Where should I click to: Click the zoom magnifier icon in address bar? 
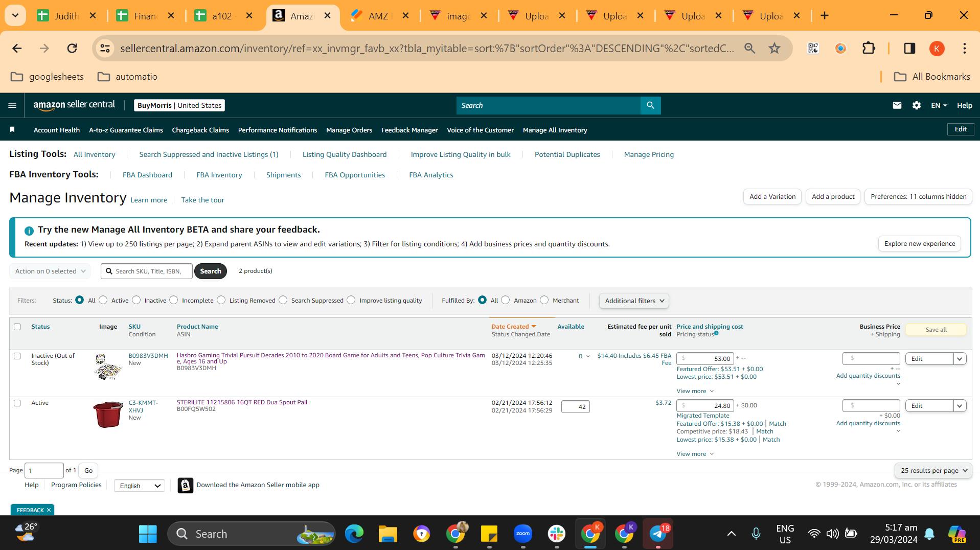pos(749,49)
